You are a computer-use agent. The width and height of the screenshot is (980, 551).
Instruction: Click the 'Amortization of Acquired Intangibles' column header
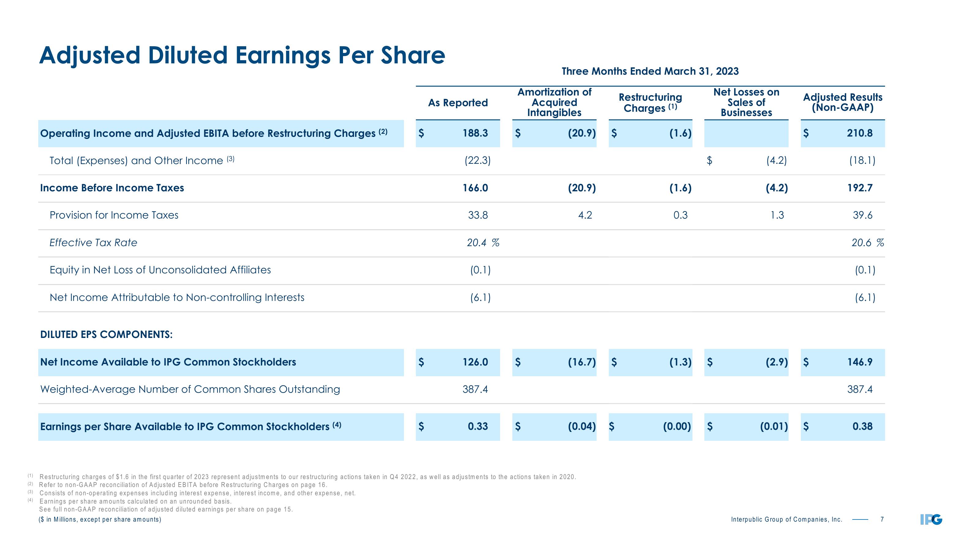pos(554,102)
